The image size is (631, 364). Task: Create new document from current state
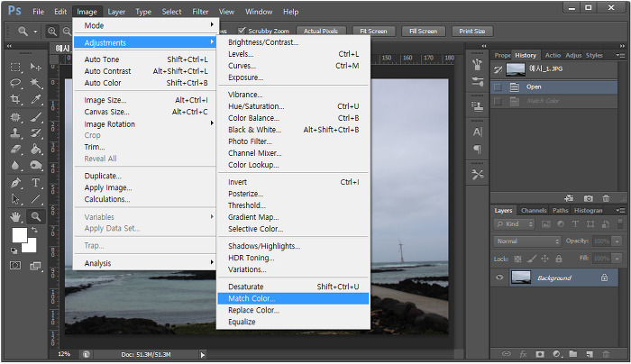[569, 198]
